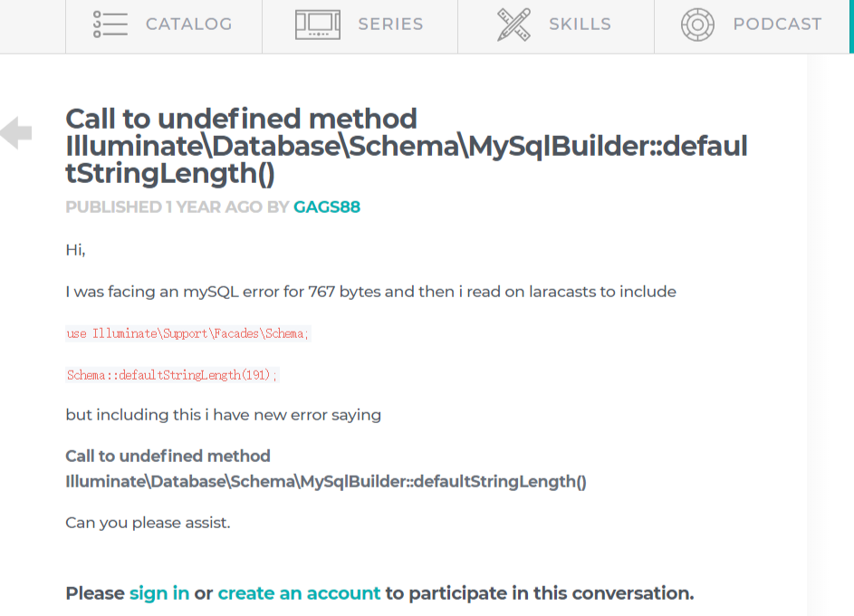The width and height of the screenshot is (854, 616).
Task: Open the Series menu label
Action: (390, 24)
